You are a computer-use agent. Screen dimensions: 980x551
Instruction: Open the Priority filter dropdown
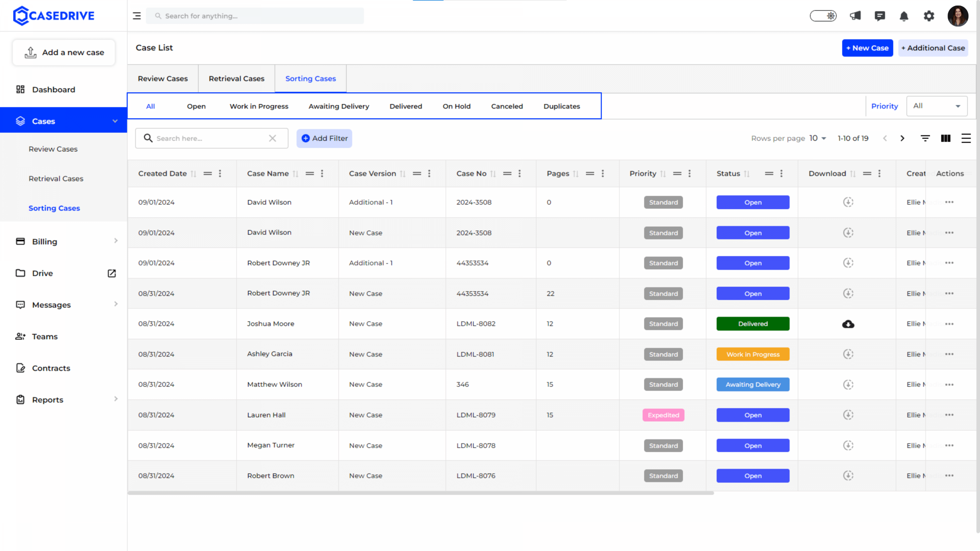(937, 106)
